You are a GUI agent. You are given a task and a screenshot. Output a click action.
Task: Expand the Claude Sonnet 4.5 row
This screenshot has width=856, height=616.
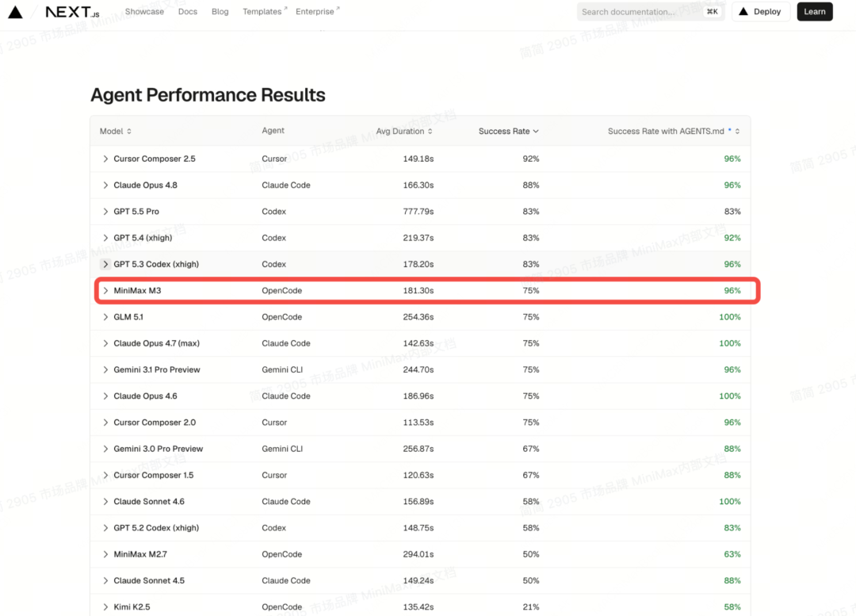pos(105,580)
